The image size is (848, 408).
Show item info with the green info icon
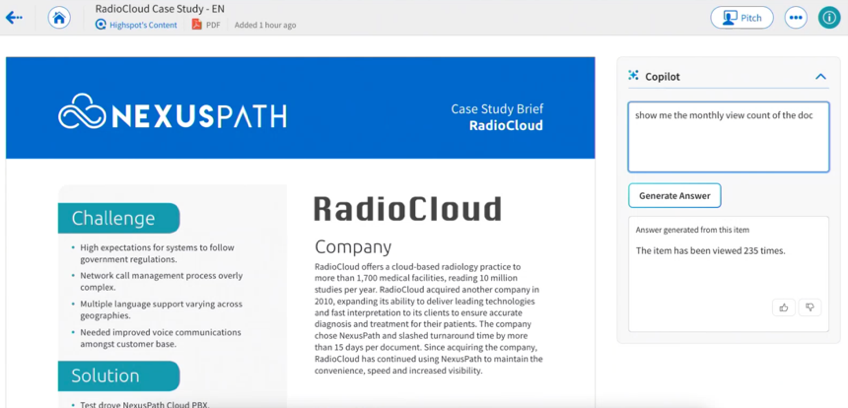point(829,18)
